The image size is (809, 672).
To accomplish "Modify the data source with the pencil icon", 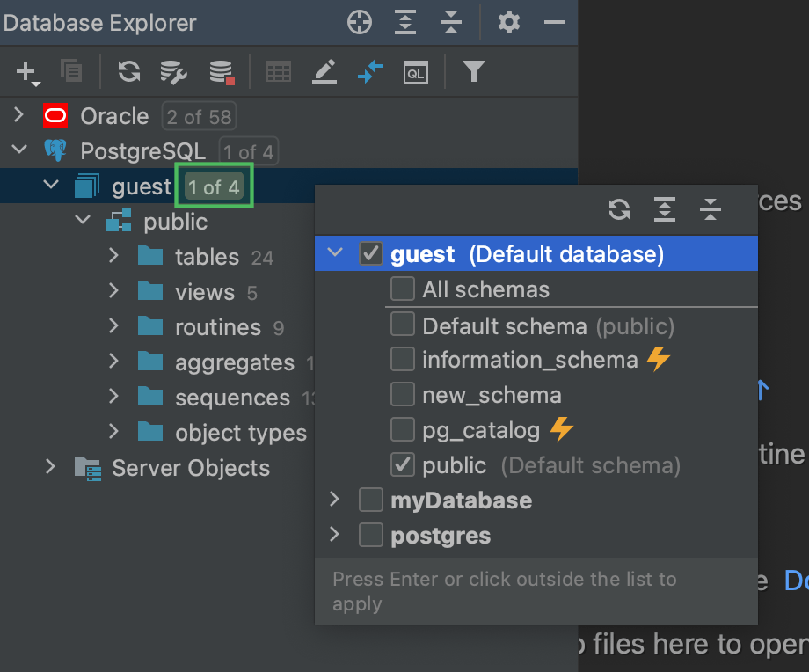I will (x=324, y=71).
